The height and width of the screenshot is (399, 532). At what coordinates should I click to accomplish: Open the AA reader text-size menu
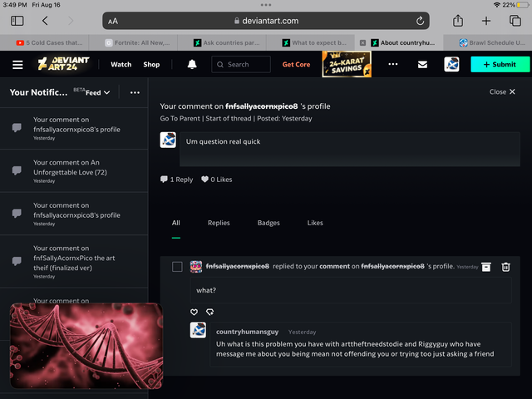[x=113, y=21]
